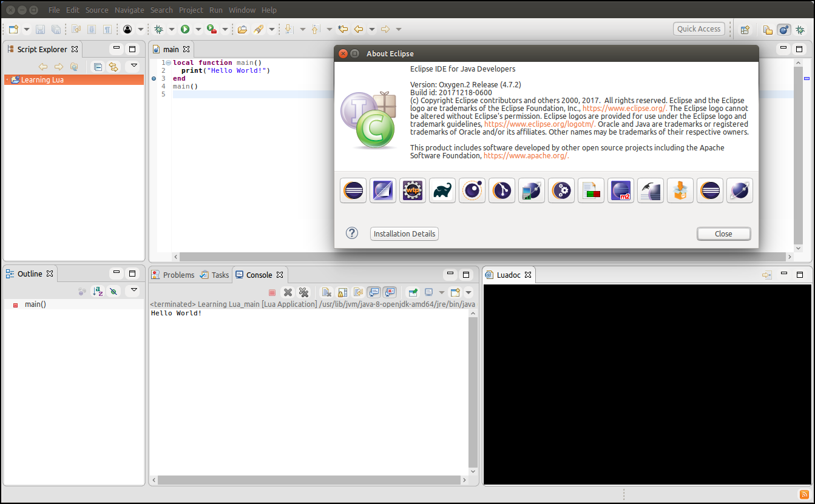Screen dimensions: 815x504
Task: Open the Source menu
Action: click(97, 10)
